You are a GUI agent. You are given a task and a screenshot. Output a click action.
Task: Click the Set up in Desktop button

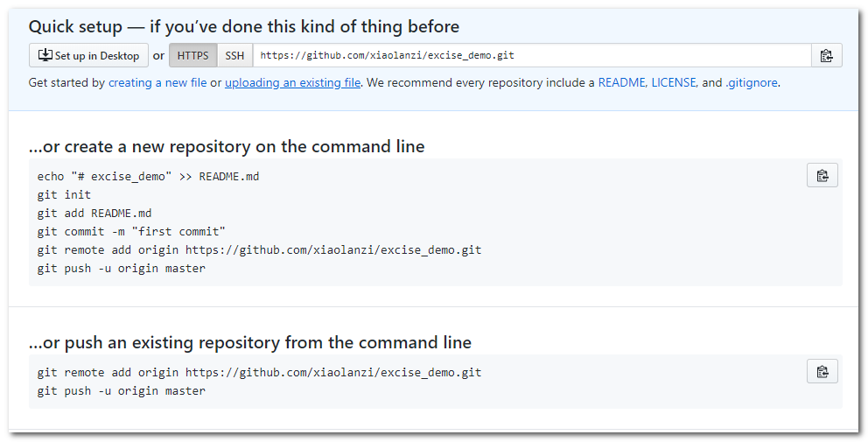pos(88,55)
